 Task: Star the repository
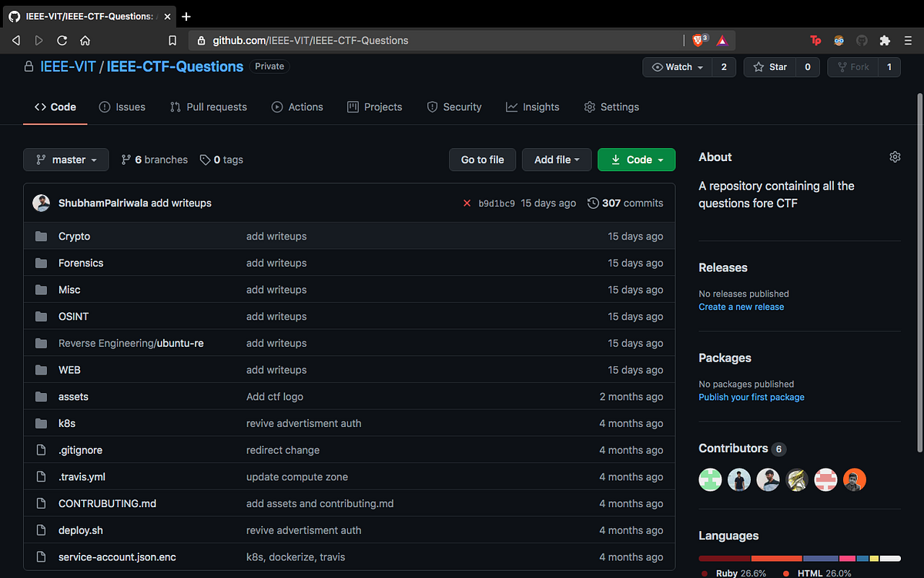(769, 66)
